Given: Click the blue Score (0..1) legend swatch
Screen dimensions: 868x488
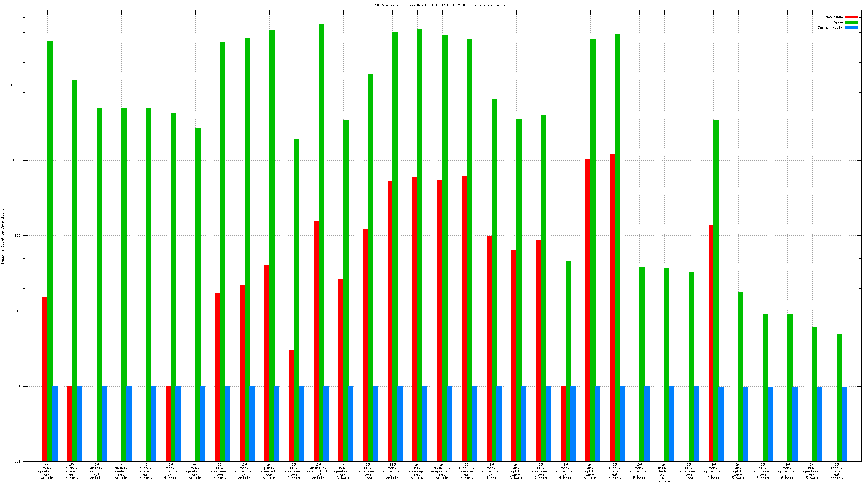Looking at the screenshot, I should coord(851,28).
